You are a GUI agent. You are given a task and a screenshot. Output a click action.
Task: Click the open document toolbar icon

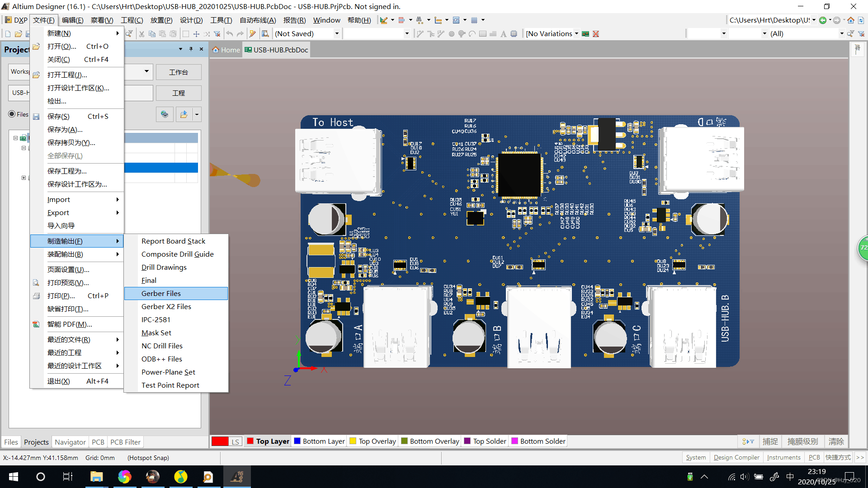click(x=19, y=34)
